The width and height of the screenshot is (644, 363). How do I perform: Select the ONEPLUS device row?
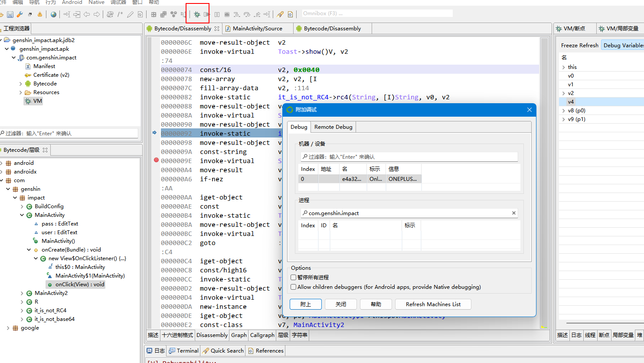[x=360, y=179]
